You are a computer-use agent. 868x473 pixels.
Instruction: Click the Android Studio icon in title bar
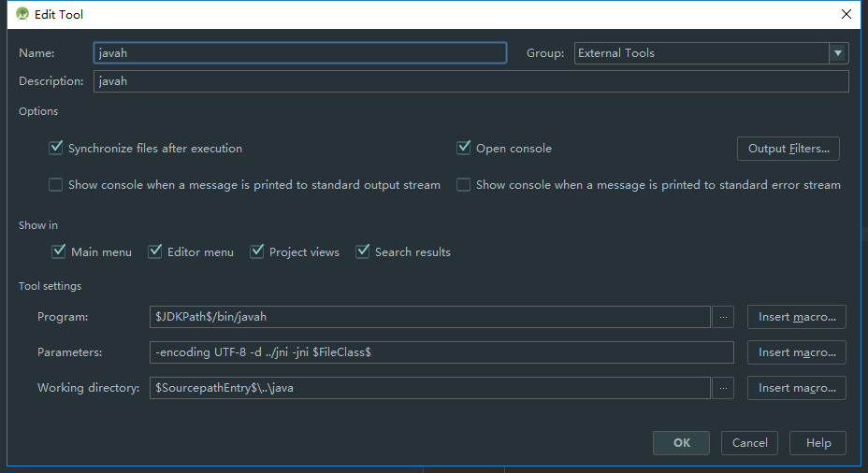[x=22, y=14]
